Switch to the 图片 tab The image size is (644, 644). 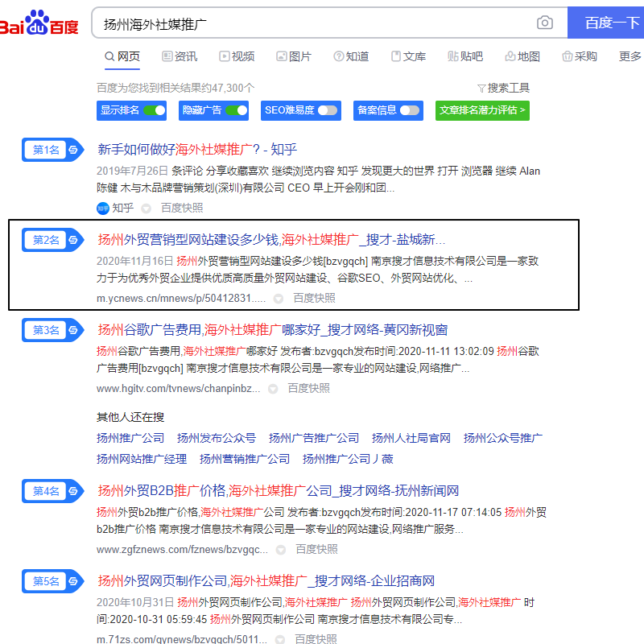294,56
